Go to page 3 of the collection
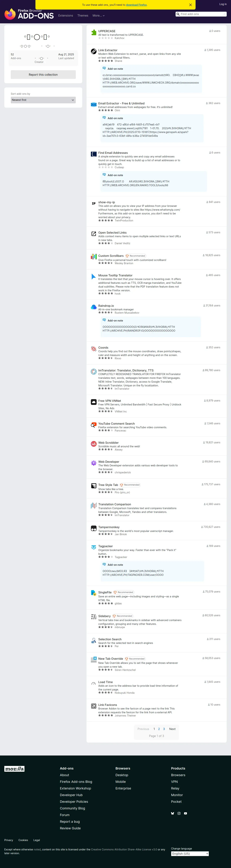231x868 pixels. [164, 729]
